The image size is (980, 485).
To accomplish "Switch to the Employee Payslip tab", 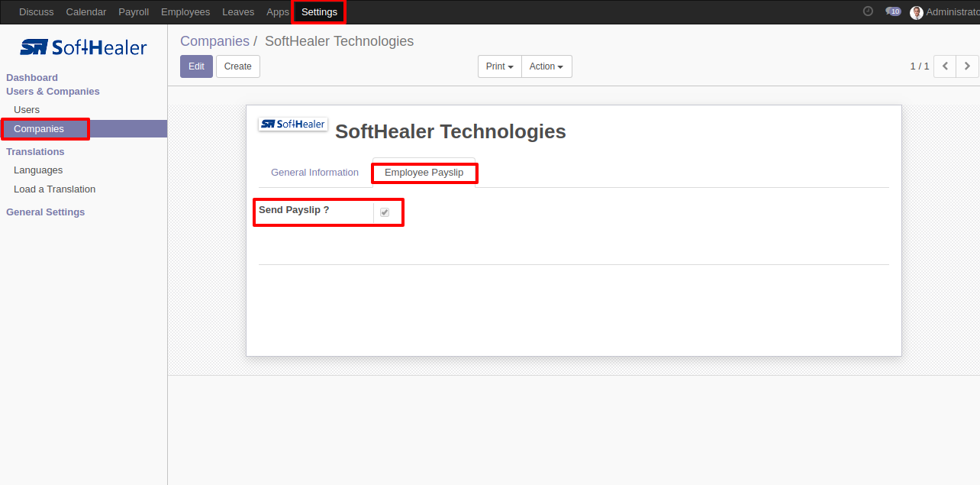I will click(424, 173).
